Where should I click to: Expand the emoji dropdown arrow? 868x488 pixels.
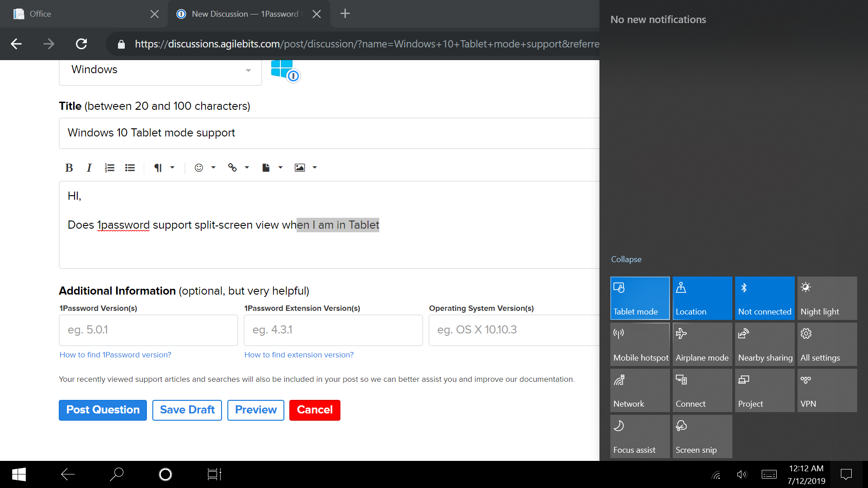point(213,168)
